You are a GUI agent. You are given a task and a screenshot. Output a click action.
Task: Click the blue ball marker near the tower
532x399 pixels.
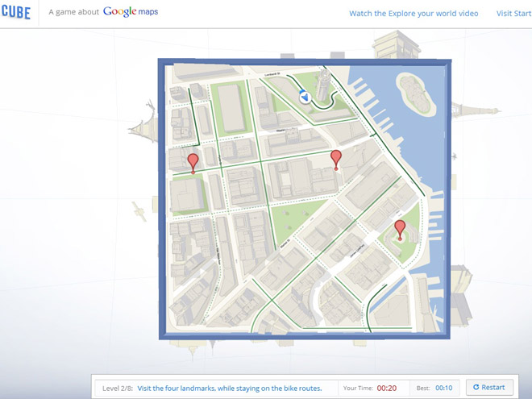click(305, 98)
